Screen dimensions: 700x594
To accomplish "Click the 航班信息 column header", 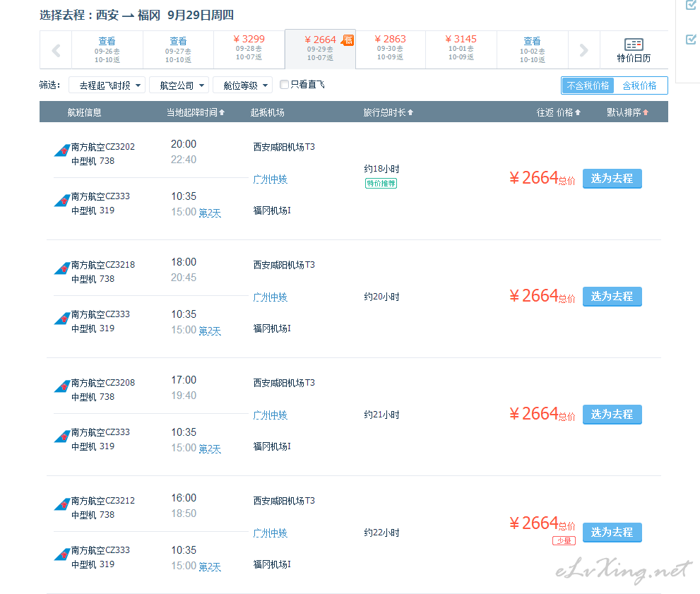I will 84,112.
